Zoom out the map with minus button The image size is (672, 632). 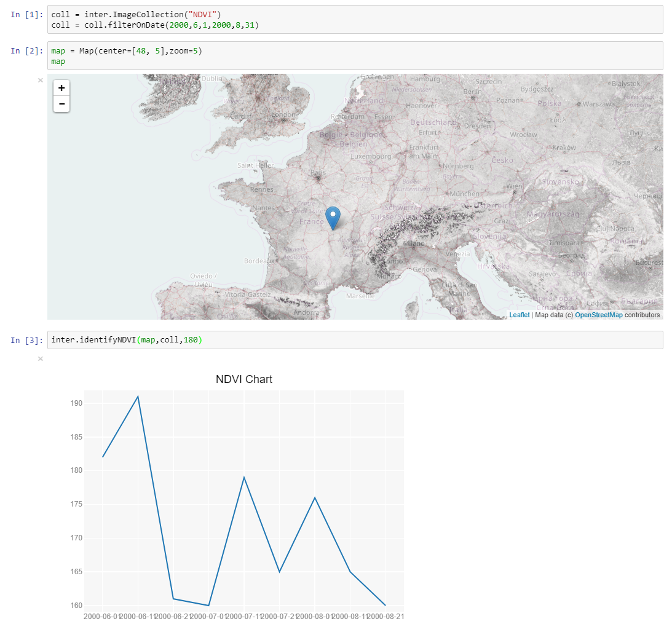61,104
